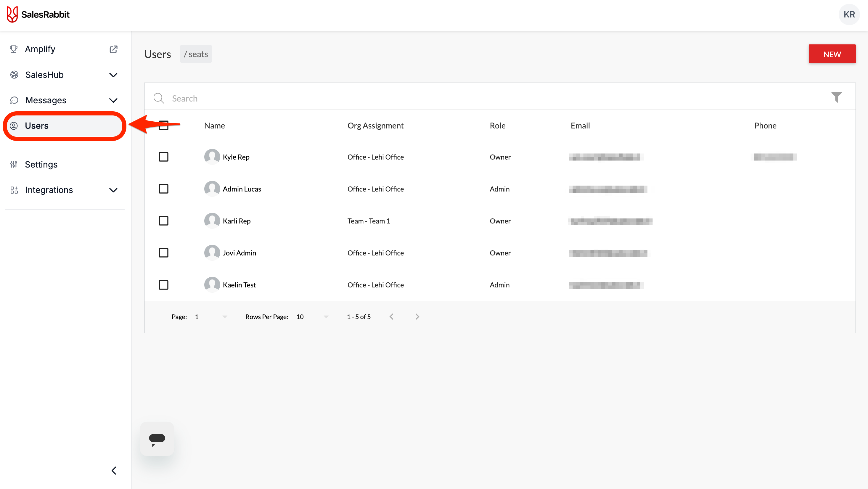
Task: Select Karli Rep row checkbox
Action: coord(163,221)
